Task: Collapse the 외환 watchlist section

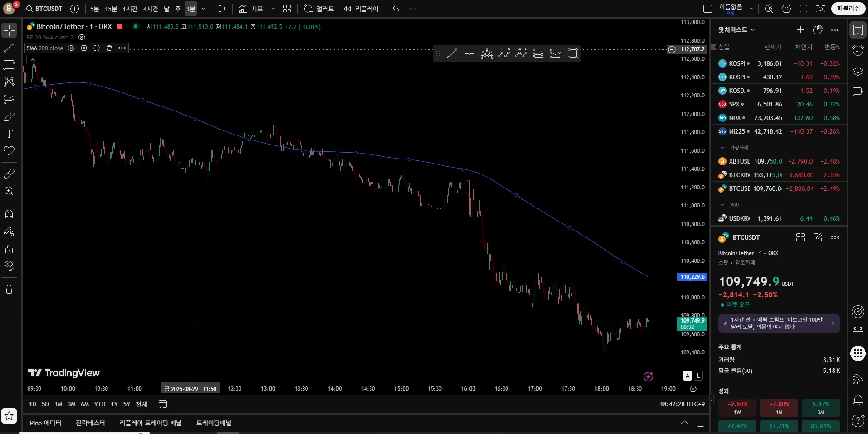Action: [x=722, y=205]
